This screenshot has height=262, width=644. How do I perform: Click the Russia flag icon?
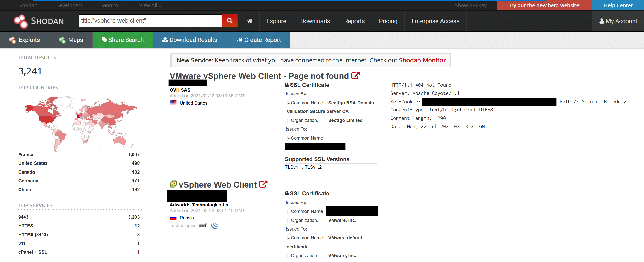173,218
